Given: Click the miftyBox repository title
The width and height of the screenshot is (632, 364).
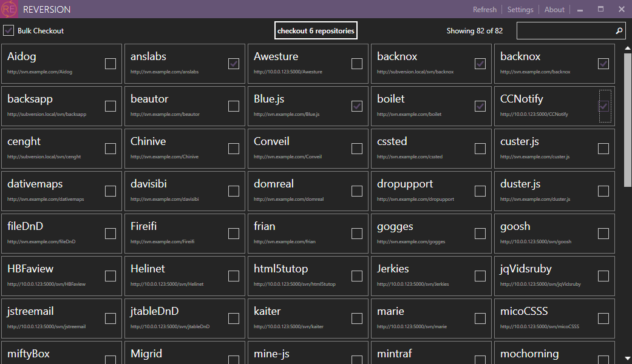Looking at the screenshot, I should 28,354.
